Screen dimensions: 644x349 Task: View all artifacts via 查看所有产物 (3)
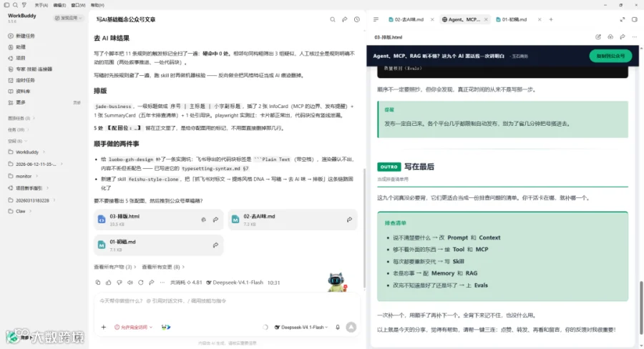pyautogui.click(x=114, y=267)
